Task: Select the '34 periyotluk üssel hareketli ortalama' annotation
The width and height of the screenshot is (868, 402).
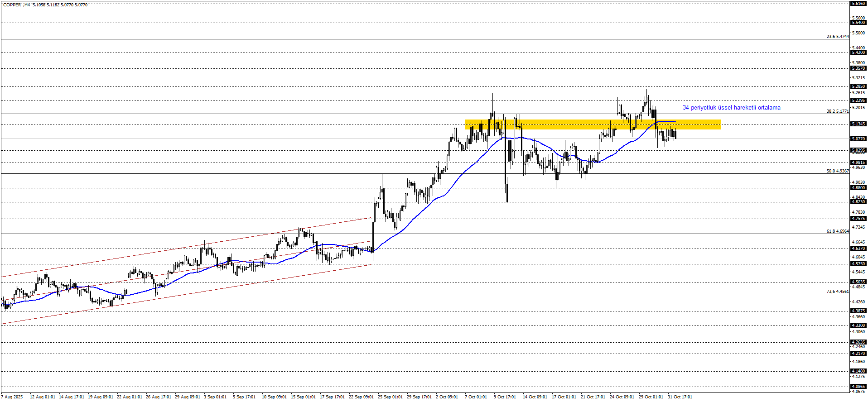Action: (731, 108)
